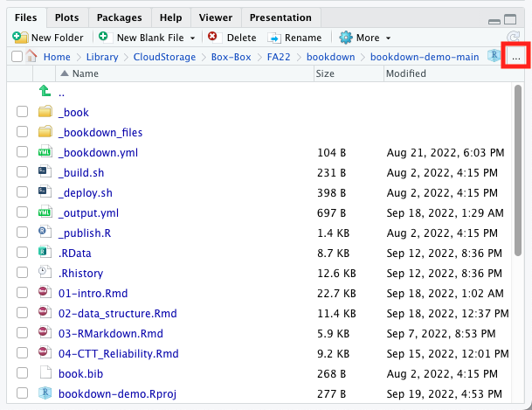
Task: Click the Delete icon in toolbar
Action: pyautogui.click(x=213, y=38)
